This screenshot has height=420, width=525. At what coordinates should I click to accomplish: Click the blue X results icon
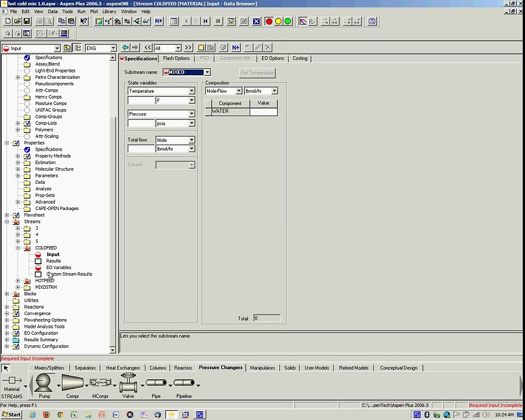[x=256, y=22]
